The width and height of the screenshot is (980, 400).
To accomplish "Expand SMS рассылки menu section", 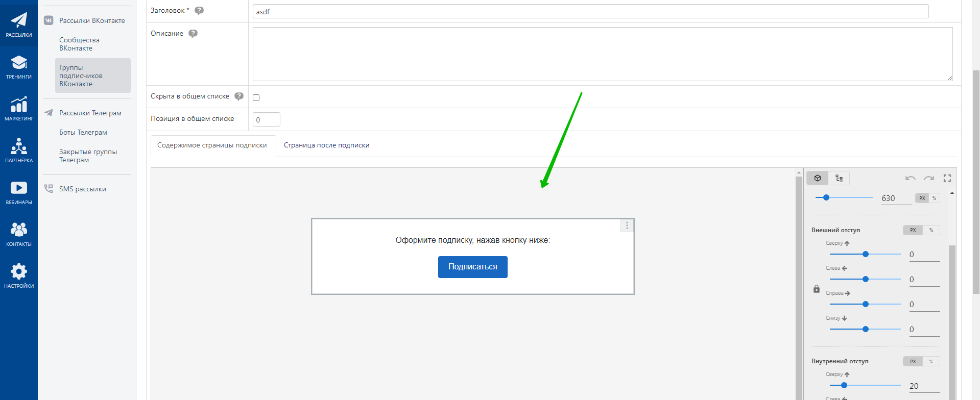I will pyautogui.click(x=82, y=189).
